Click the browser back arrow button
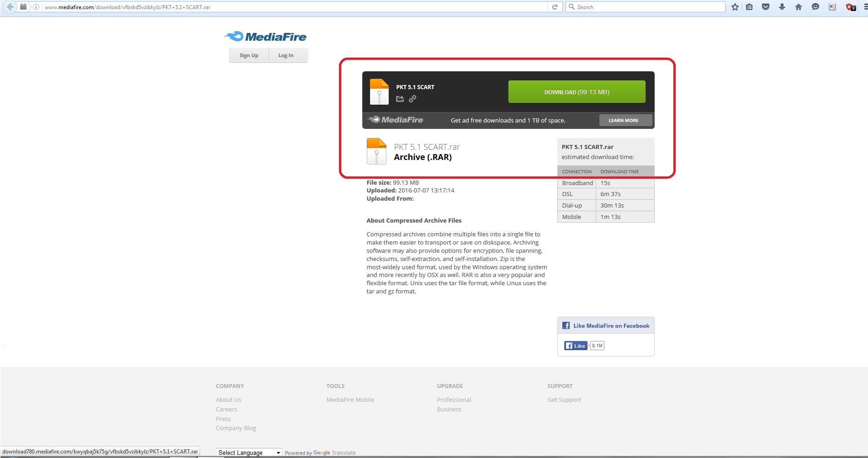 point(10,7)
